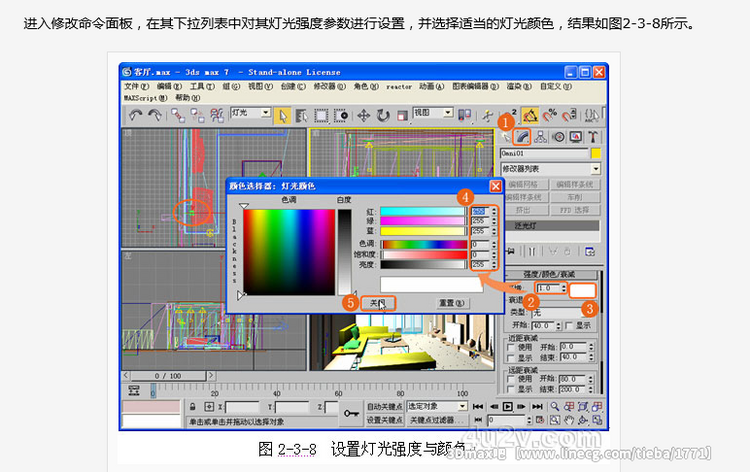Toggle the Selection Lock padlock icon
The image size is (750, 472).
192,407
